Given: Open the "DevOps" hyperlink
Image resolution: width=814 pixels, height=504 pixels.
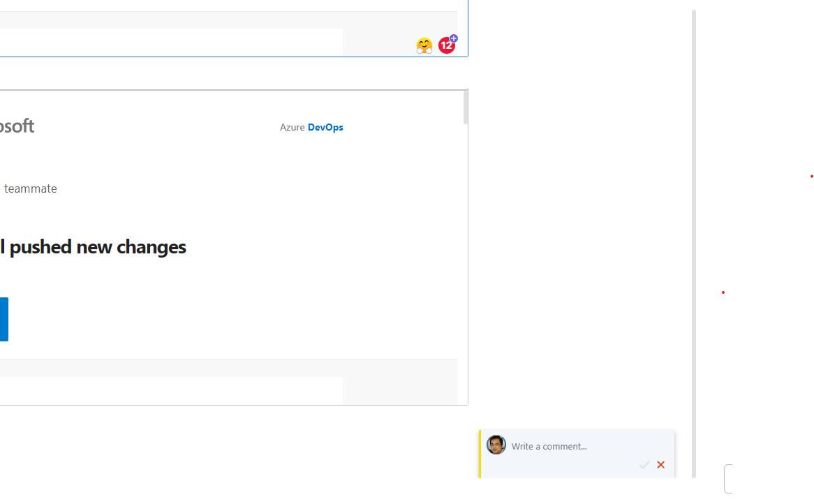Looking at the screenshot, I should click(325, 127).
